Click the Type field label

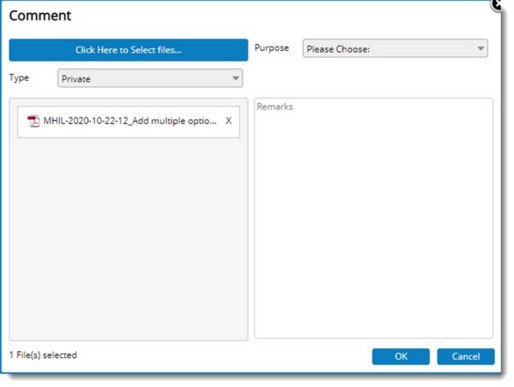coord(19,78)
